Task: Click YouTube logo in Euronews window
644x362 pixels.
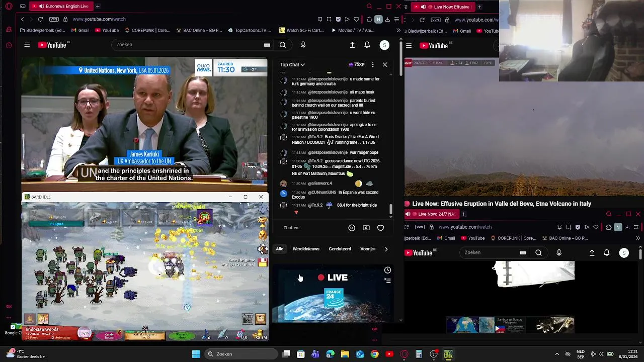Action: click(52, 45)
